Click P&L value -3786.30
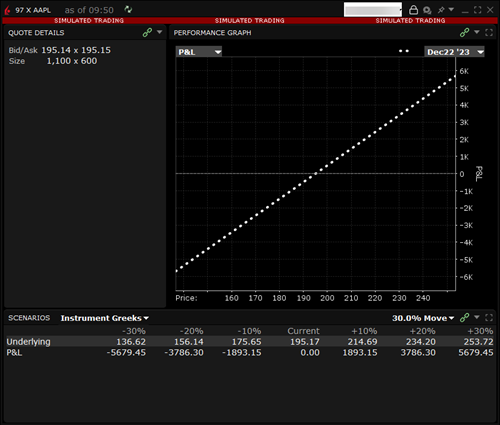 tap(184, 352)
